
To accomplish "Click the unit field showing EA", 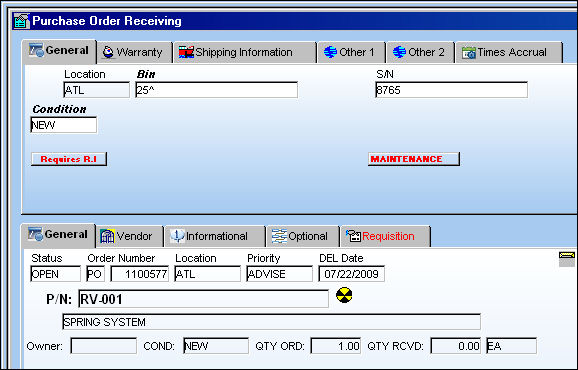I will 512,346.
